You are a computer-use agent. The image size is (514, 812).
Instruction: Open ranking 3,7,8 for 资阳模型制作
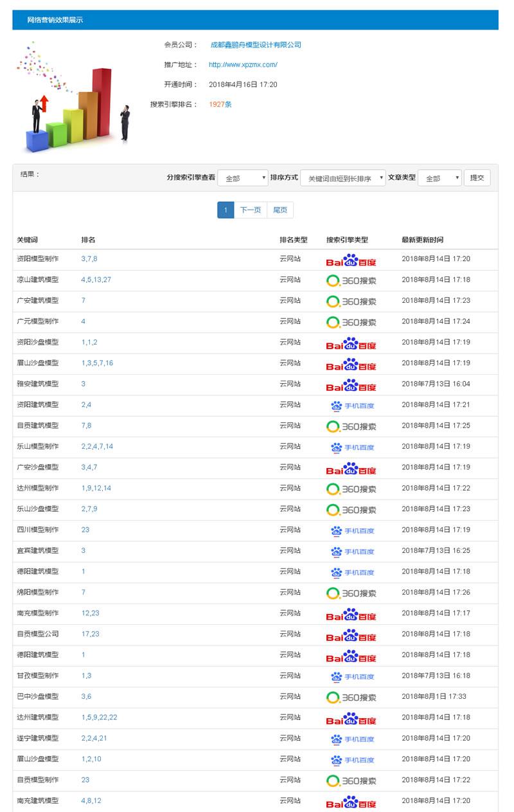click(x=89, y=258)
